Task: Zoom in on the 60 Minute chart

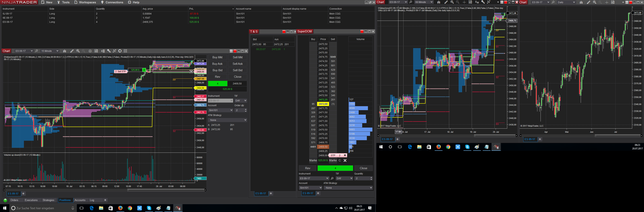Action: 452,2
